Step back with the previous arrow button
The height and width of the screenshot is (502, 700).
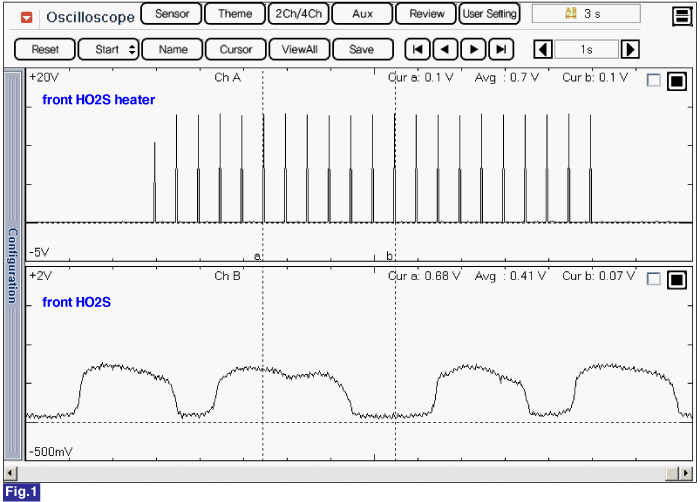[x=445, y=49]
